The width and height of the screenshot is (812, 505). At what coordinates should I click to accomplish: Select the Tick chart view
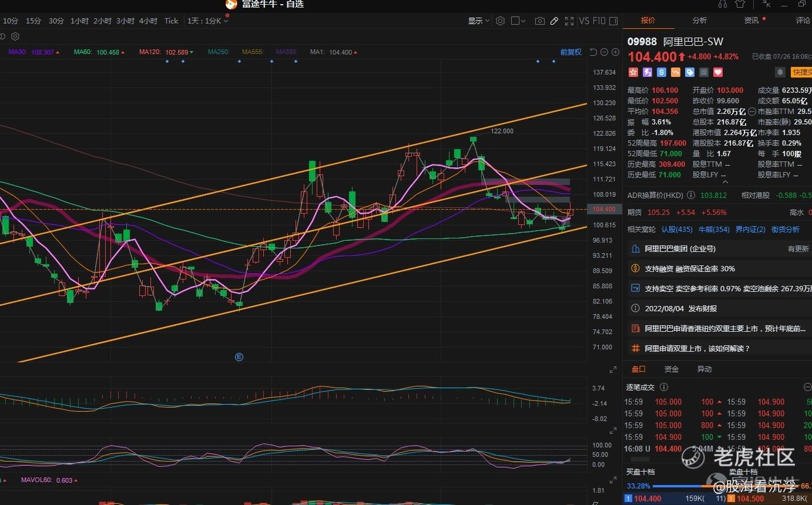tap(172, 21)
